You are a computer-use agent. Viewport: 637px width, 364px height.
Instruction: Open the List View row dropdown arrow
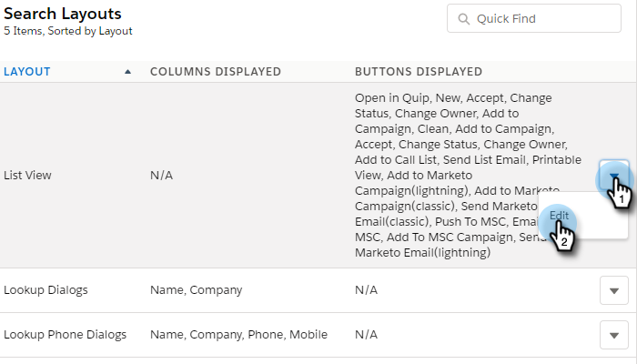click(614, 176)
